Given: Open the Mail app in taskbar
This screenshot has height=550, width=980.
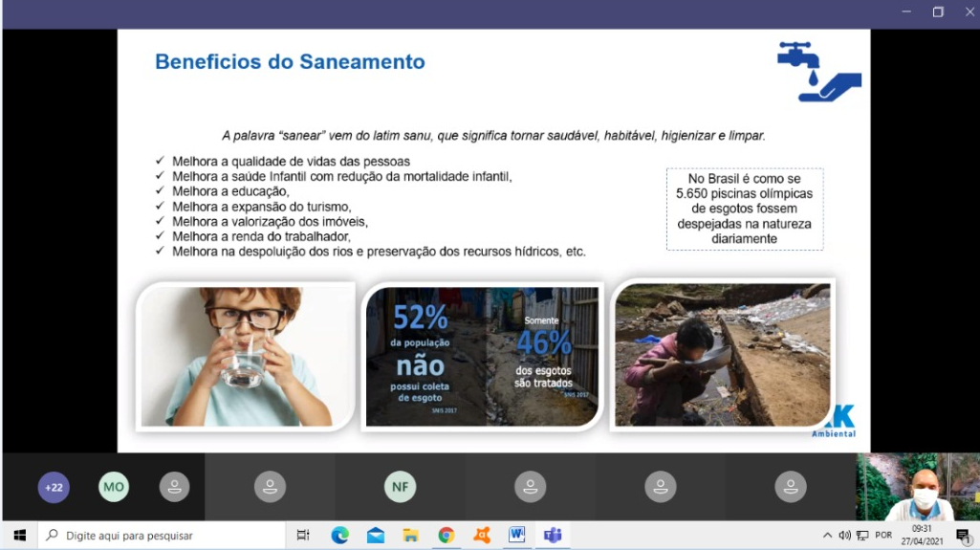Looking at the screenshot, I should pos(375,536).
